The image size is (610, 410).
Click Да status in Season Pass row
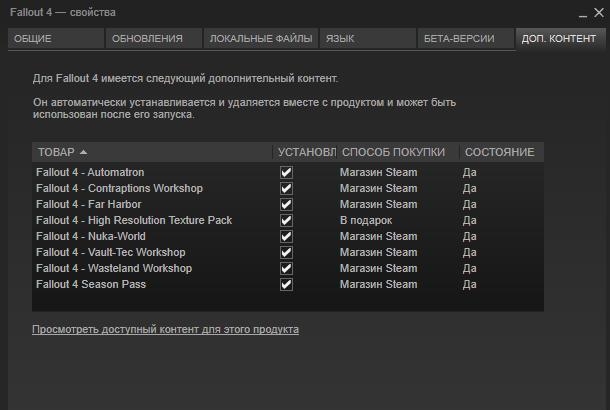[x=470, y=284]
